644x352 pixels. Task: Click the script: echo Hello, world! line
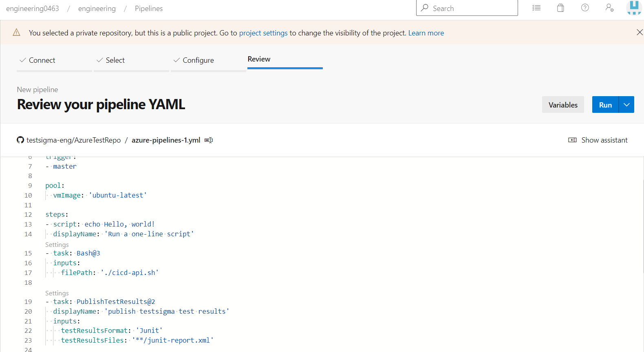(100, 224)
